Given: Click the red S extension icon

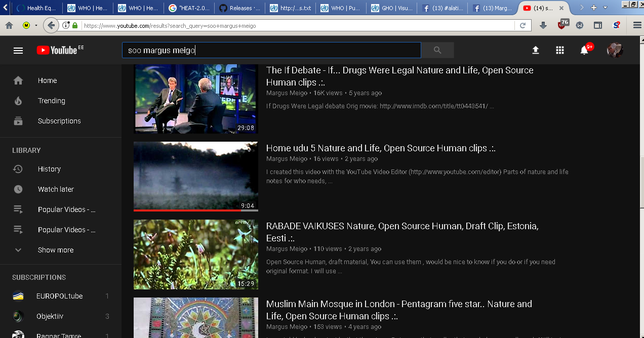Looking at the screenshot, I should tap(617, 25).
